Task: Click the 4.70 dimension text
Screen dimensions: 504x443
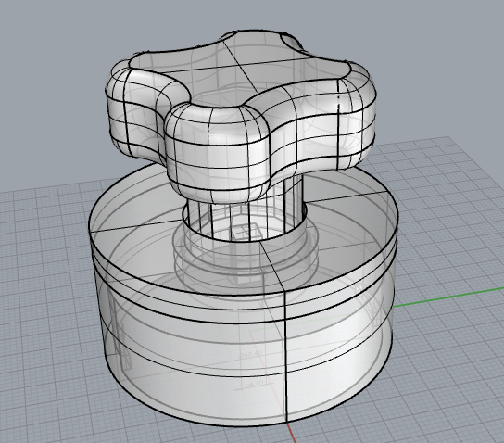Action: [x=257, y=384]
